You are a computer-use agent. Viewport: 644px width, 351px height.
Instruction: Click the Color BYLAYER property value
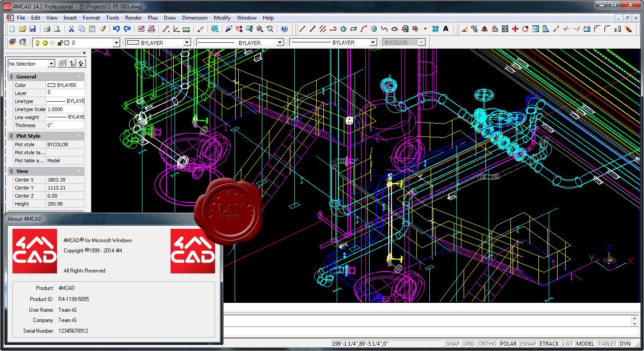pyautogui.click(x=65, y=85)
